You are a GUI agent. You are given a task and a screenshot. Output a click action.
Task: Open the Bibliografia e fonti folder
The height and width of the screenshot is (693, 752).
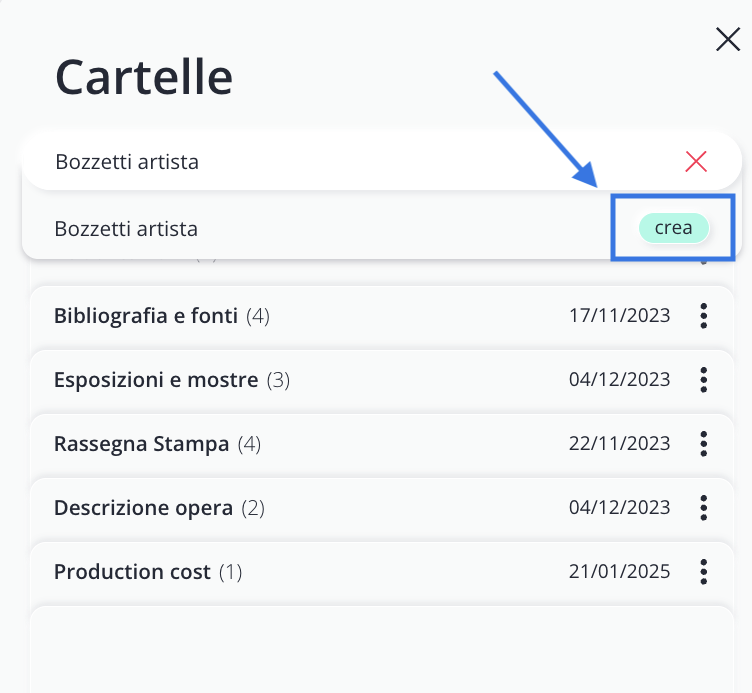pyautogui.click(x=145, y=316)
